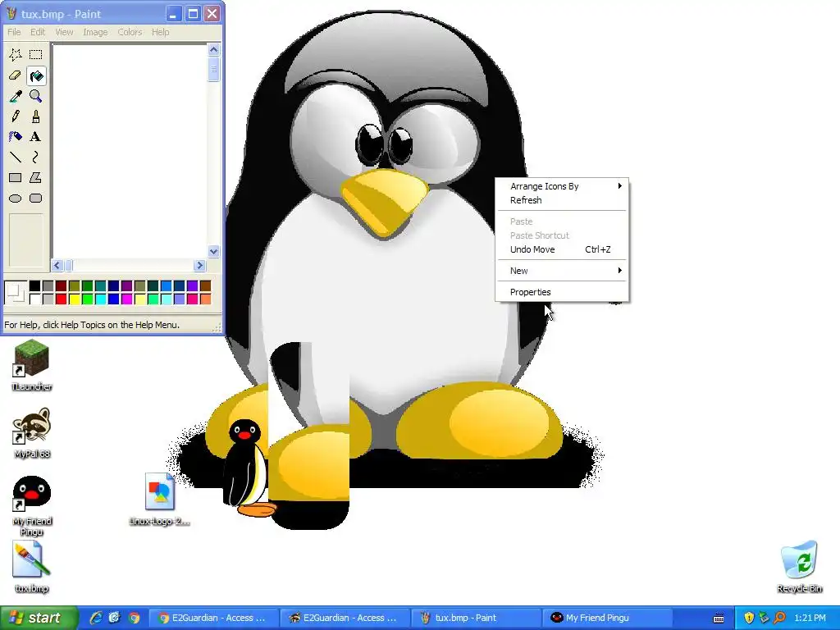This screenshot has height=630, width=840.
Task: Select the My Friend Pingu desktop shortcut
Action: point(32,505)
